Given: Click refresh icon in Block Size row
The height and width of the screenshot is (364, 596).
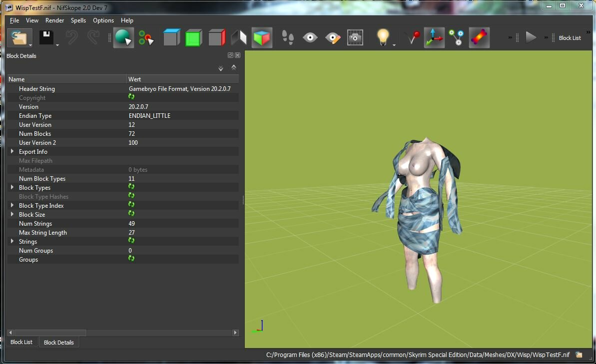Looking at the screenshot, I should point(131,214).
